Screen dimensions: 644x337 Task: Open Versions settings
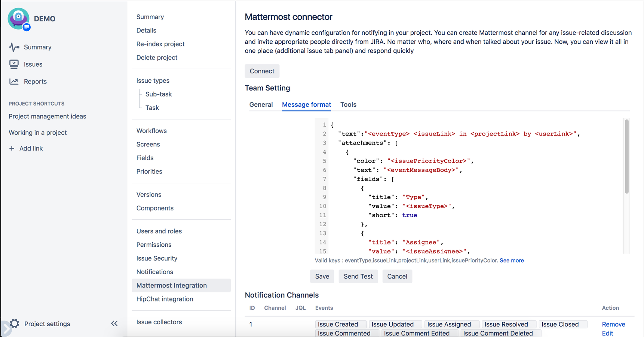point(149,194)
